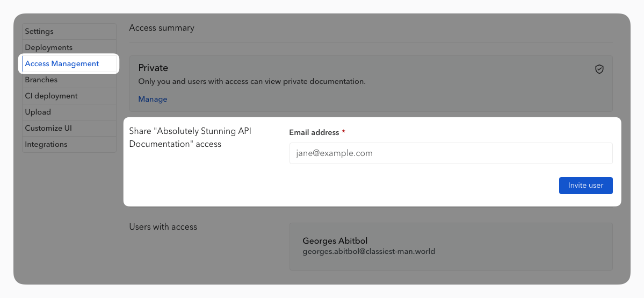Click the shield check icon on Private card

point(599,69)
